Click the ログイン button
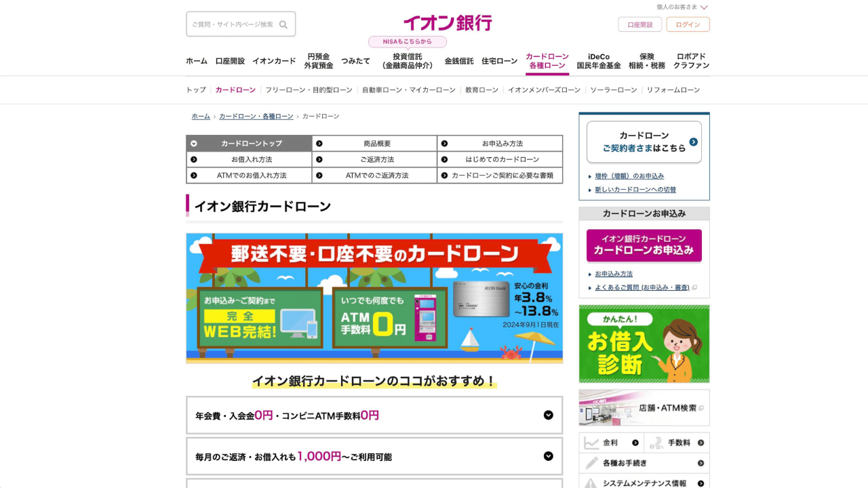 (688, 24)
